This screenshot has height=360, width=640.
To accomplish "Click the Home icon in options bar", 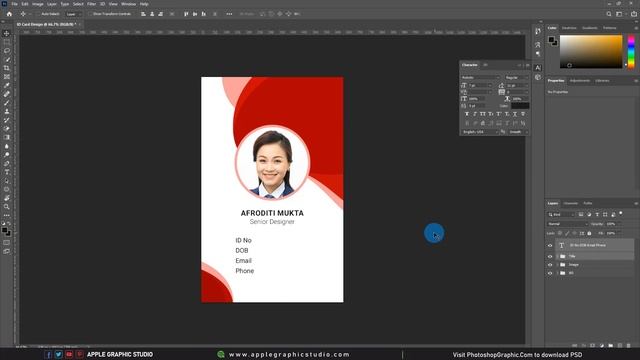I will pos(9,14).
